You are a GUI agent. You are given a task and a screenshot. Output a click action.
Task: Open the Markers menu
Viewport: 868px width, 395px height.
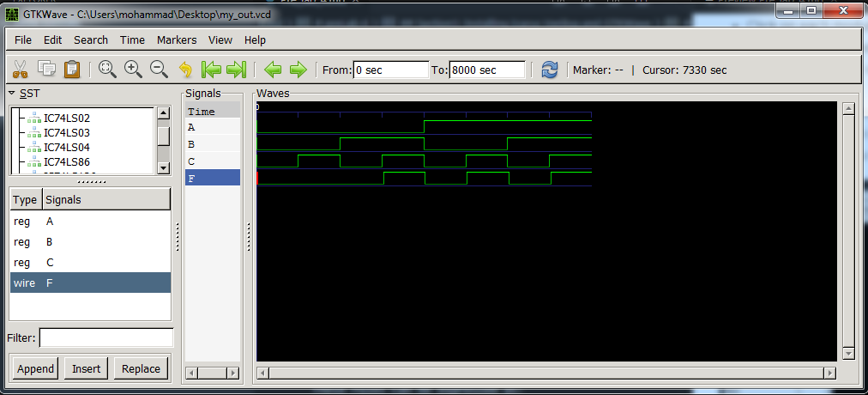pyautogui.click(x=176, y=39)
